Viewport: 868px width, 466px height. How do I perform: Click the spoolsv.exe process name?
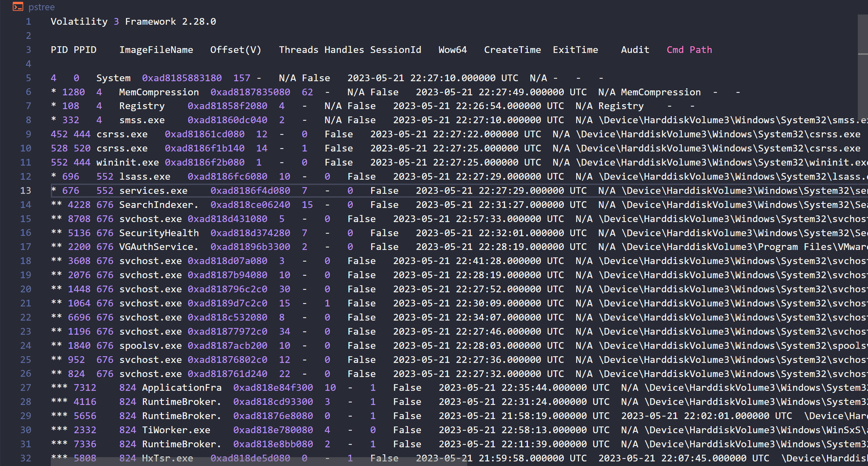coord(151,346)
